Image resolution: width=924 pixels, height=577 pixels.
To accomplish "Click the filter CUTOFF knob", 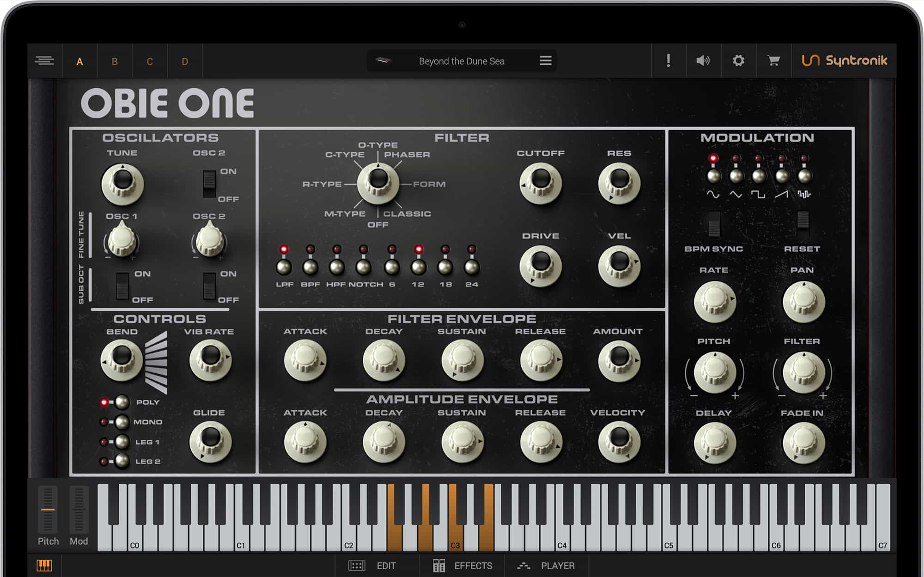I will (x=541, y=183).
